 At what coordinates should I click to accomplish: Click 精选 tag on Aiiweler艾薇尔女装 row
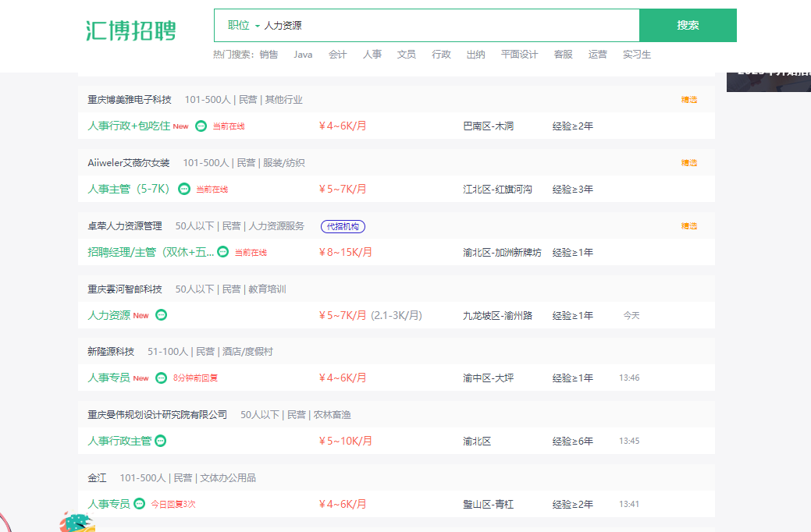pyautogui.click(x=689, y=163)
